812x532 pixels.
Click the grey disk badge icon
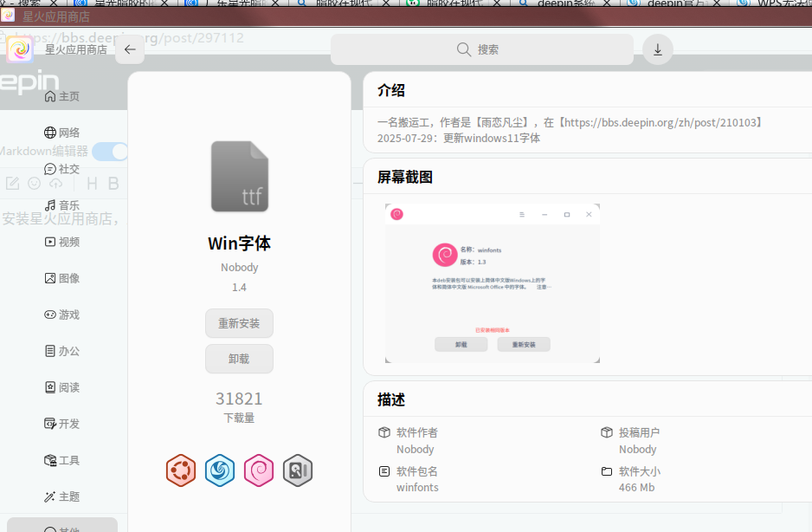[x=298, y=470]
